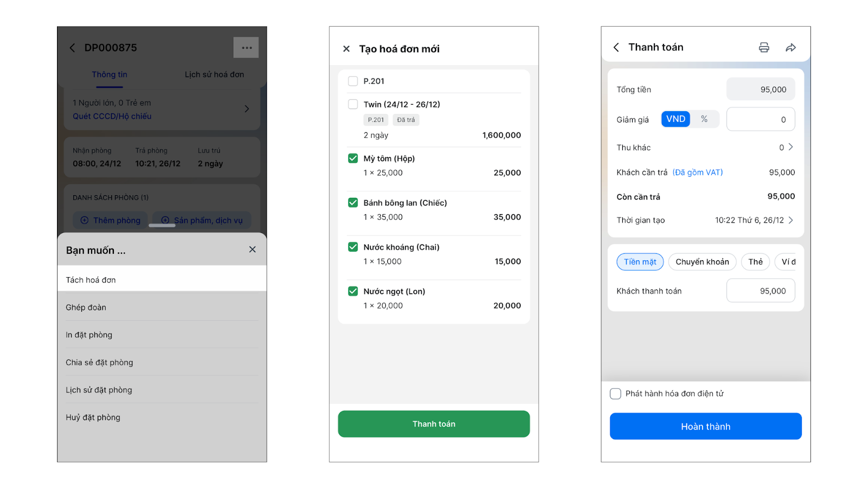Screen dimensions: 868x488
Task: Expand the guest info row chevron
Action: [x=247, y=109]
